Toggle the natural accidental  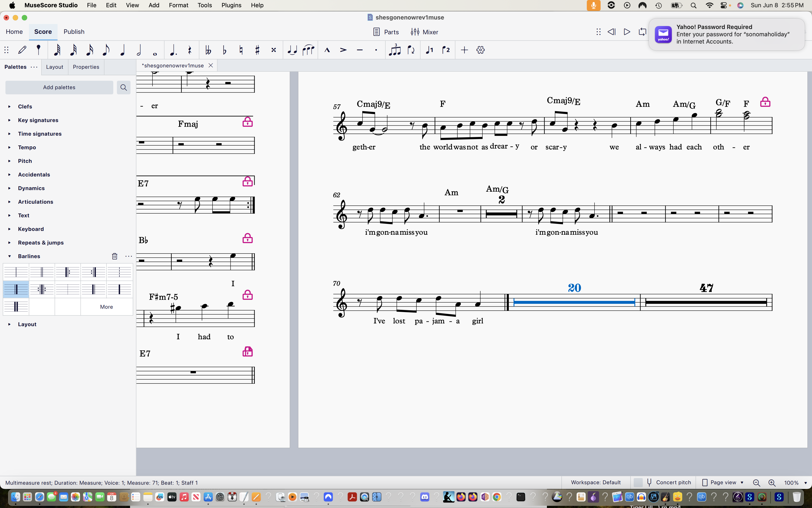[241, 50]
